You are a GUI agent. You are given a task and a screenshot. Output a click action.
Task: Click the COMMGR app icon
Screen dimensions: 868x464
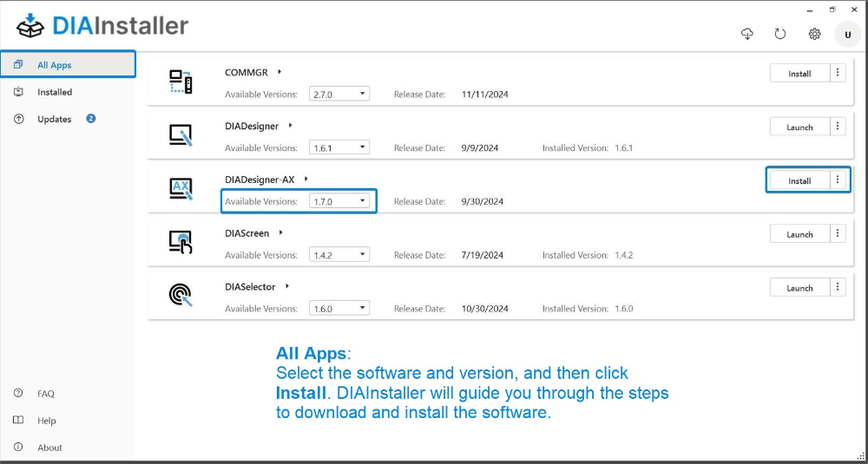tap(181, 82)
